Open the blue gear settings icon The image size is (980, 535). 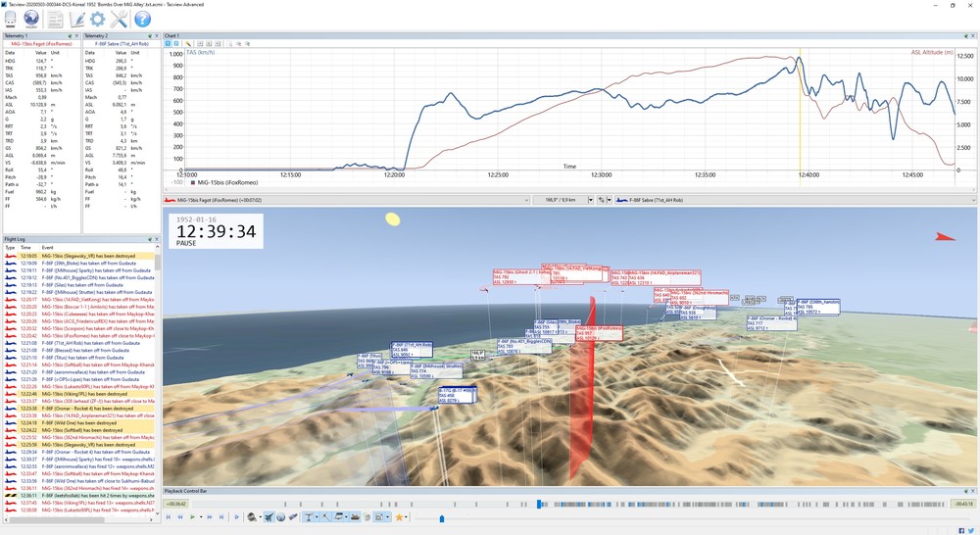[x=97, y=20]
